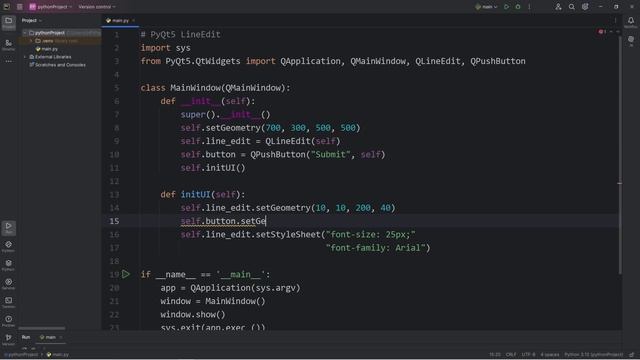The width and height of the screenshot is (640, 360).
Task: Open the AI Assistant panel icon
Action: [x=631, y=40]
